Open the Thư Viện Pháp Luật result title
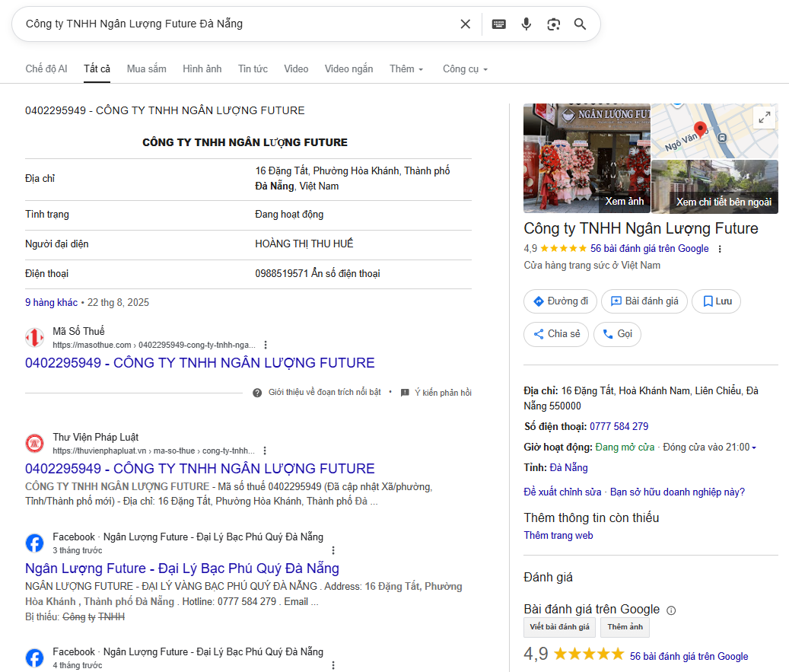The height and width of the screenshot is (672, 789). (199, 468)
